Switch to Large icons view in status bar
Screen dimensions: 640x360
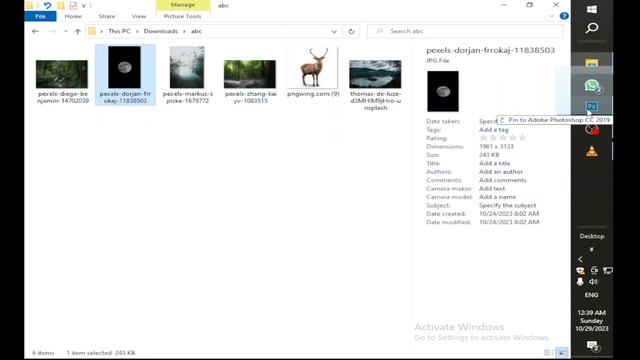[562, 353]
